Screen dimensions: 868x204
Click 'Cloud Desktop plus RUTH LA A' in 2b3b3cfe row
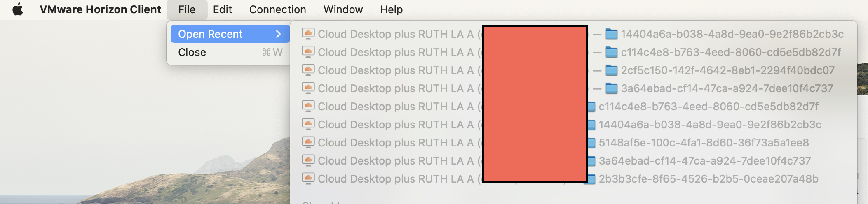(x=396, y=179)
